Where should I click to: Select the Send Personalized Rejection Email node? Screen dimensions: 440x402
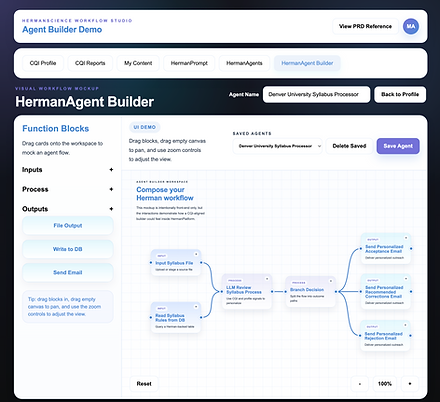tap(385, 336)
